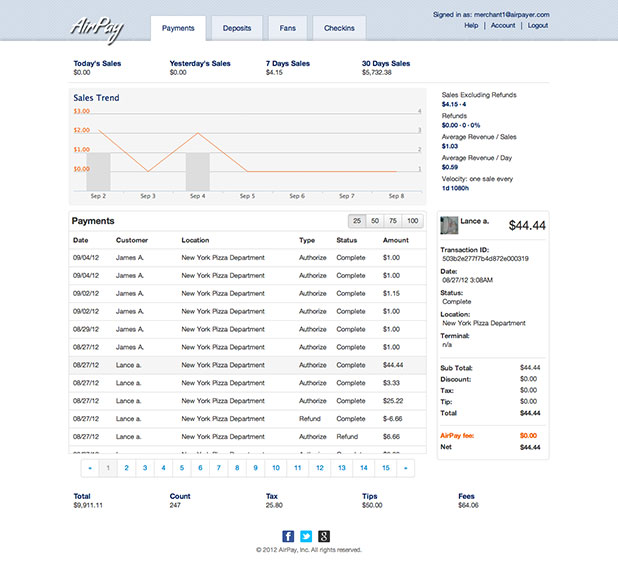Click Lance a. profile thumbnail
This screenshot has width=618, height=575.
coord(449,225)
